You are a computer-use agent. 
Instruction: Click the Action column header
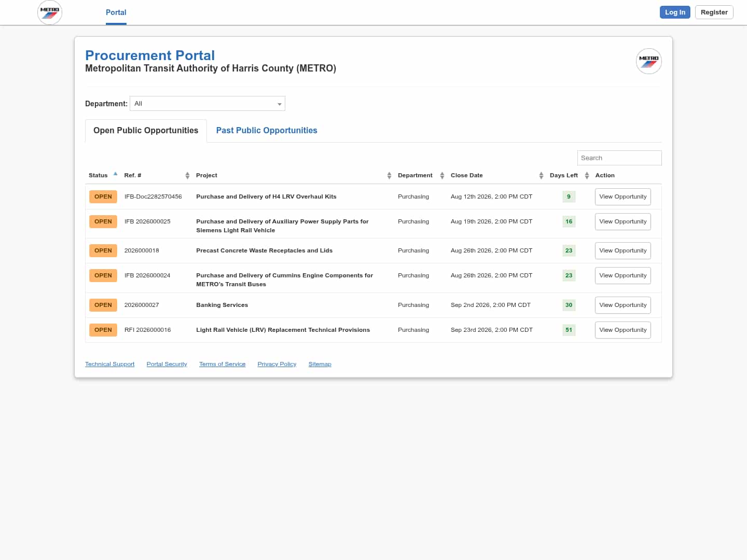(x=605, y=176)
